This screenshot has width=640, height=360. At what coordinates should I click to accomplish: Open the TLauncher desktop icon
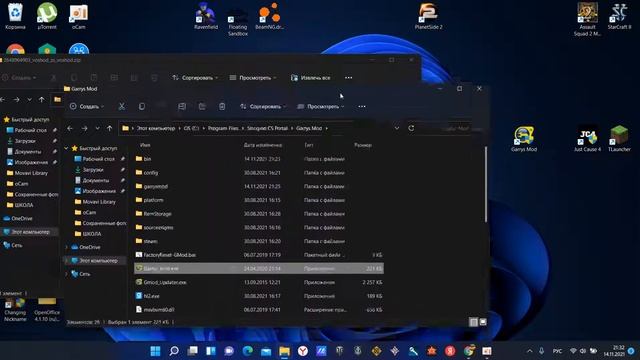[x=619, y=139]
